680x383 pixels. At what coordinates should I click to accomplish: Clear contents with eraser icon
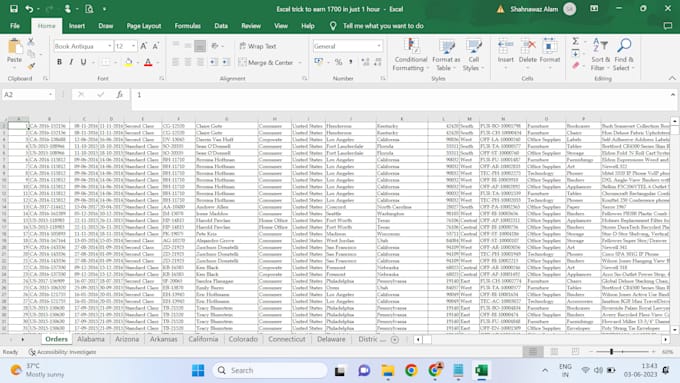click(575, 66)
